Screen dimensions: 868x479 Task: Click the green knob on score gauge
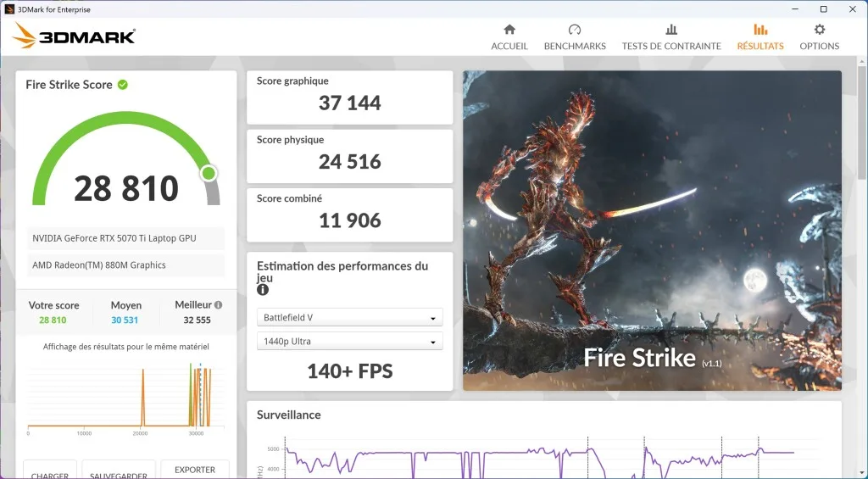pos(209,173)
